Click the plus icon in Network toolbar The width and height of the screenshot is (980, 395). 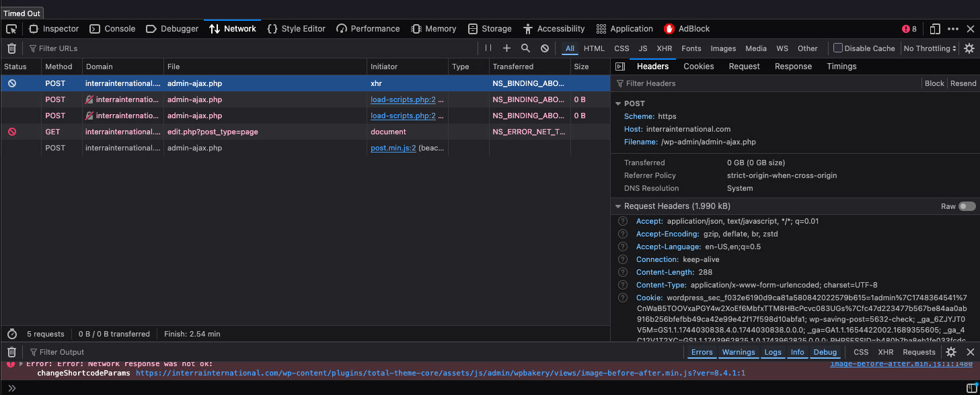click(x=507, y=48)
